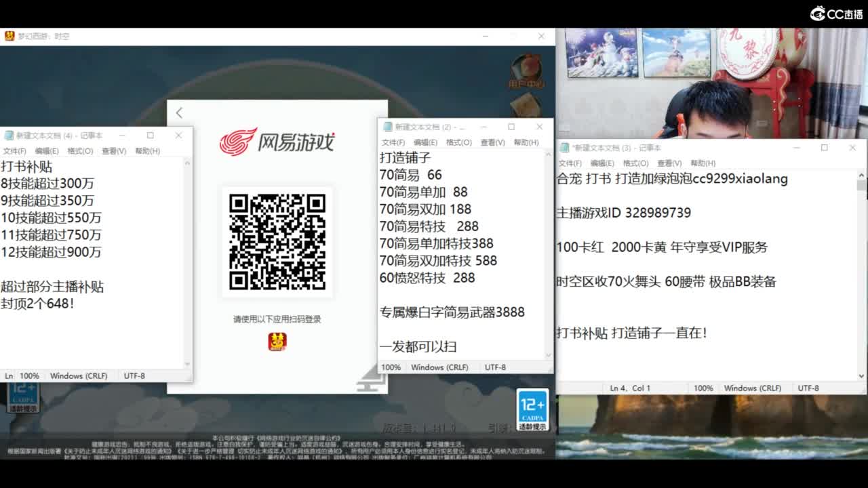This screenshot has width=868, height=488.
Task: Open 帮助(H) menu in document (4) Notepad
Action: (x=147, y=151)
